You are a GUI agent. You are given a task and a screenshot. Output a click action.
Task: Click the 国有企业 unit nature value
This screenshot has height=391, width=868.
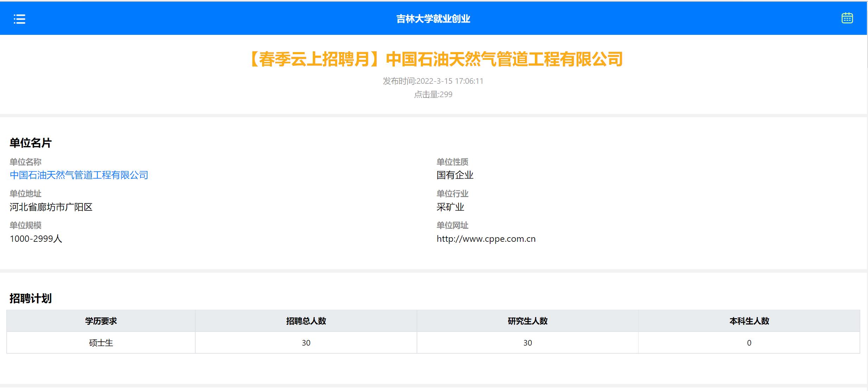[455, 175]
